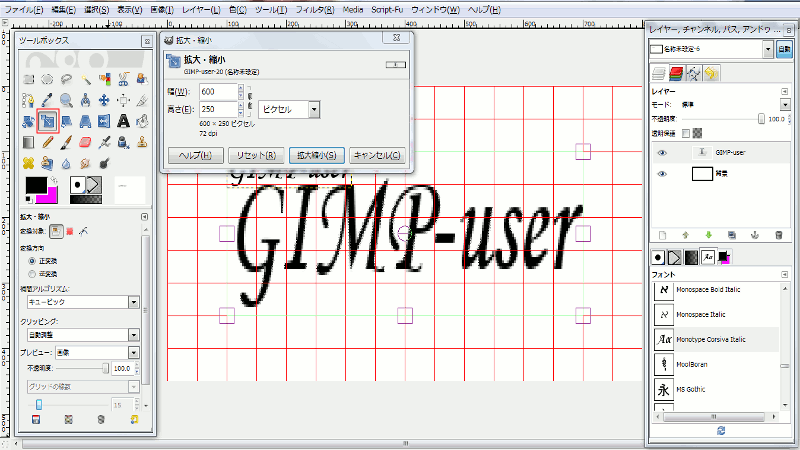
Task: Select the Rotate tool
Action: click(x=29, y=121)
